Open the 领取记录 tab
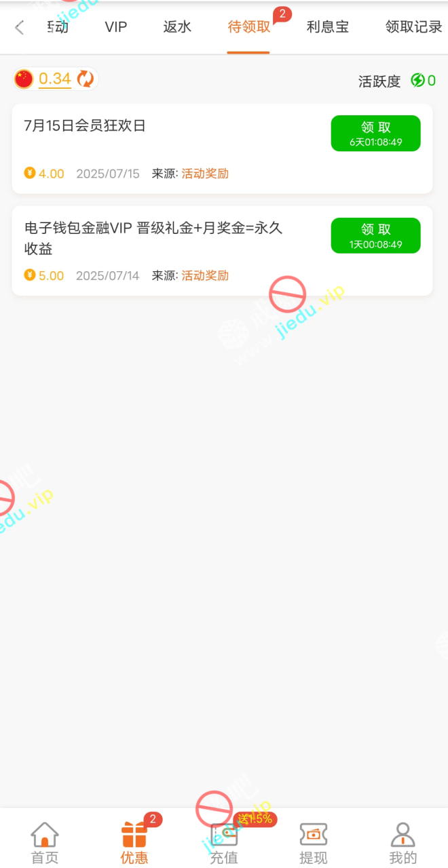448x868 pixels. click(413, 27)
